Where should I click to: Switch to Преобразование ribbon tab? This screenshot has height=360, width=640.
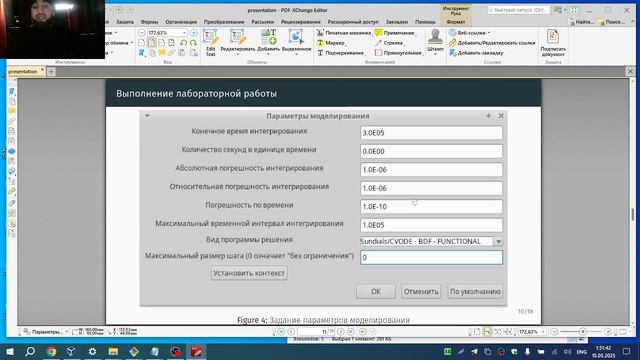point(224,22)
